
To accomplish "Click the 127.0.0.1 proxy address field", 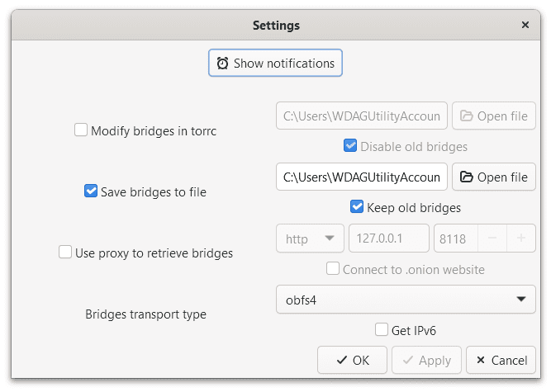I will 388,239.
